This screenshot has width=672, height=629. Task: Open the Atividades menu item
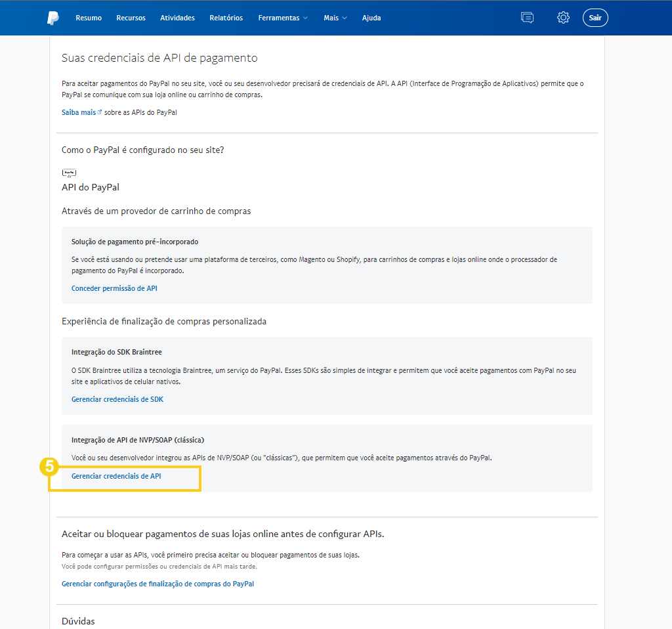(x=177, y=18)
